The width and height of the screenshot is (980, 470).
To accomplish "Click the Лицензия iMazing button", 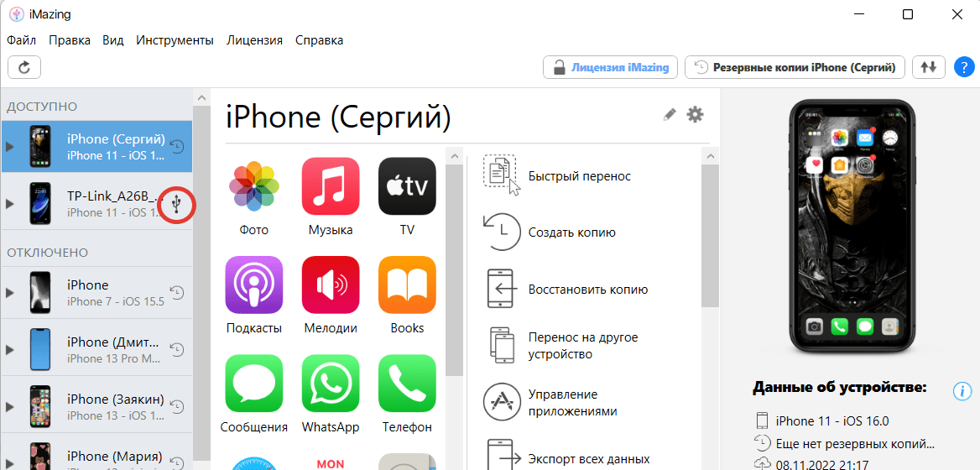I will pos(610,67).
